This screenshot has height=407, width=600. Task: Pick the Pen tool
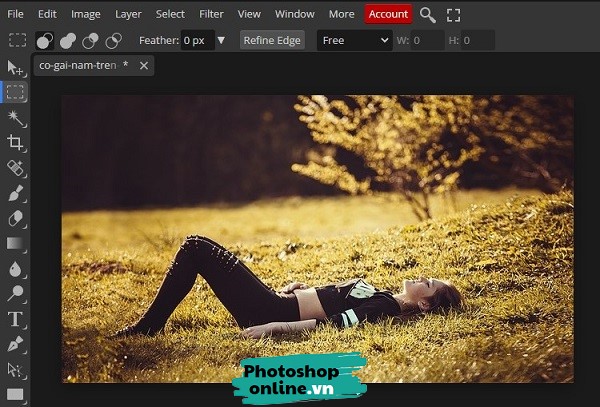pos(15,344)
